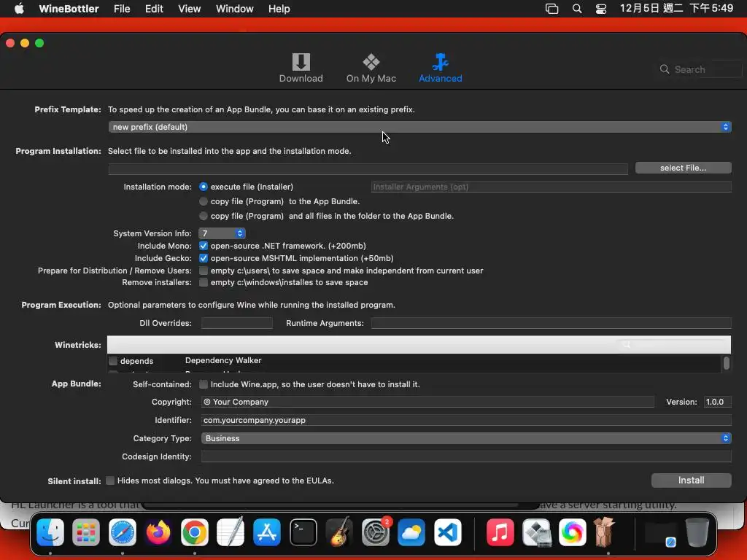
Task: Launch Visual Studio Code from the Dock
Action: coord(447,532)
